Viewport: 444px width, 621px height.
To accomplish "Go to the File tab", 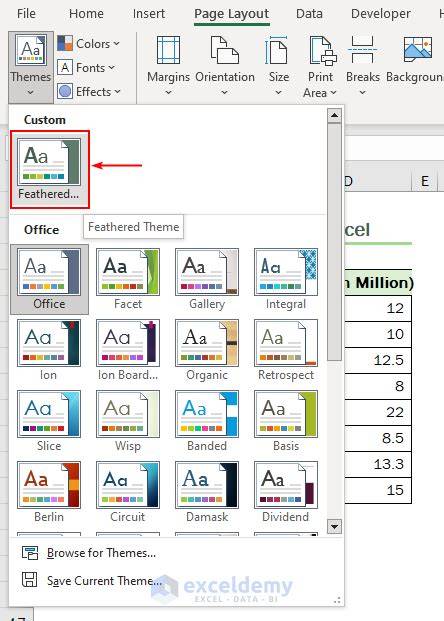I will pos(26,14).
